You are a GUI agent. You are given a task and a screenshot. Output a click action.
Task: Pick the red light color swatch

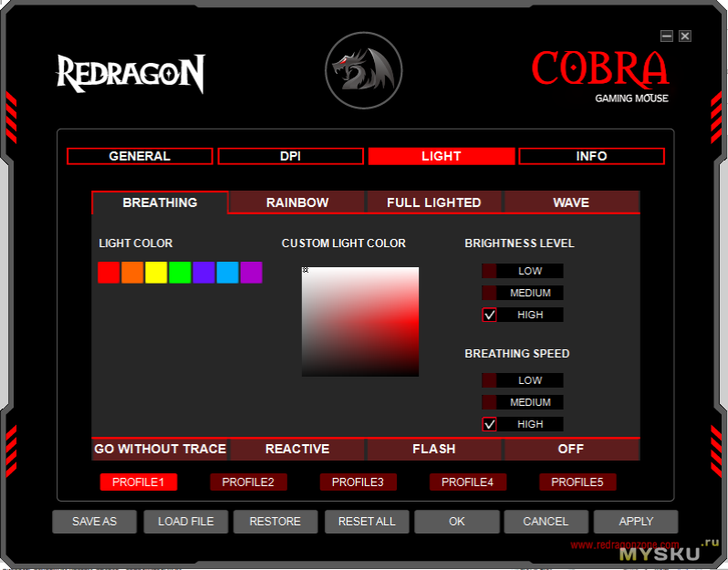[109, 273]
